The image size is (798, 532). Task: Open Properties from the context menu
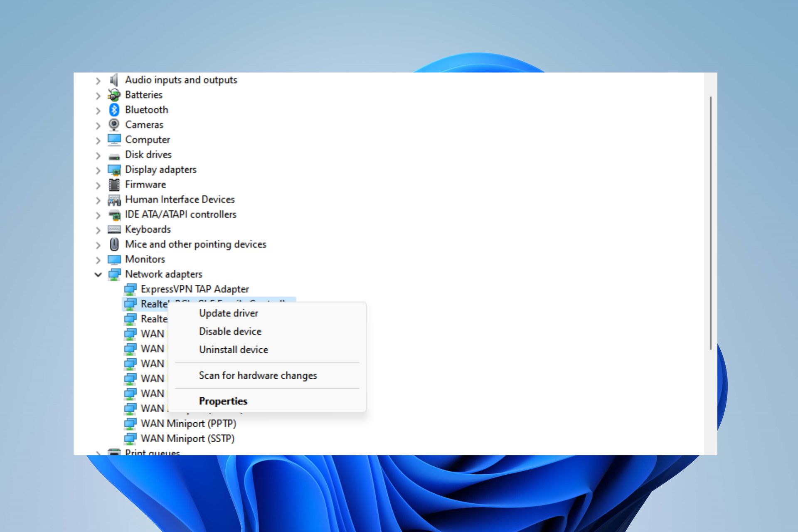[267, 401]
